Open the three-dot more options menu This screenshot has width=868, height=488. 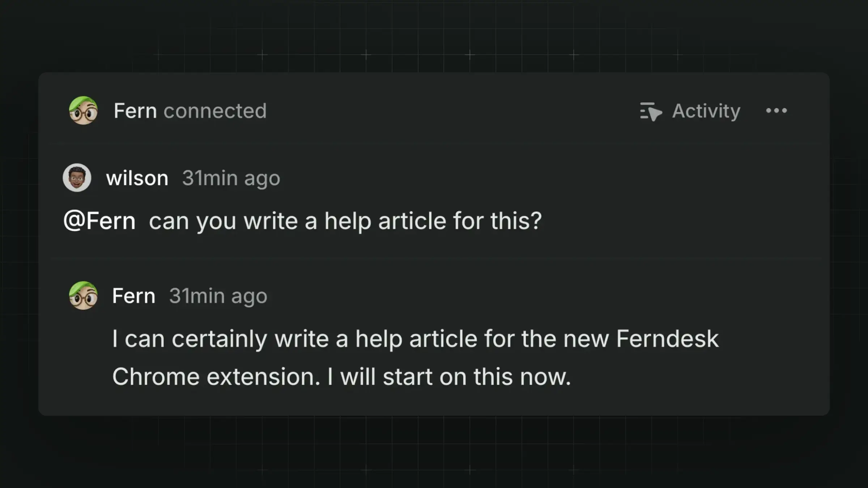[776, 111]
